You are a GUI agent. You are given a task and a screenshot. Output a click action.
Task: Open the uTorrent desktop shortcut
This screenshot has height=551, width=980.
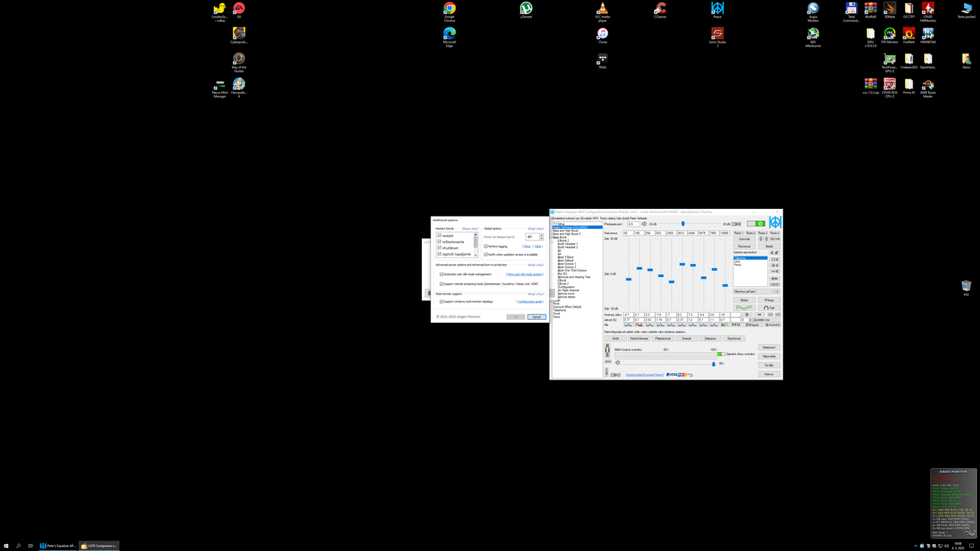(526, 9)
